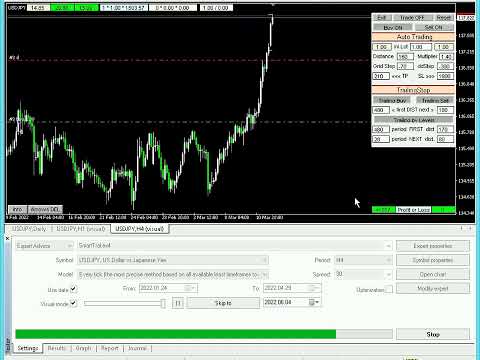Toggle the Buy ON button
The height and width of the screenshot is (360, 480).
(393, 27)
